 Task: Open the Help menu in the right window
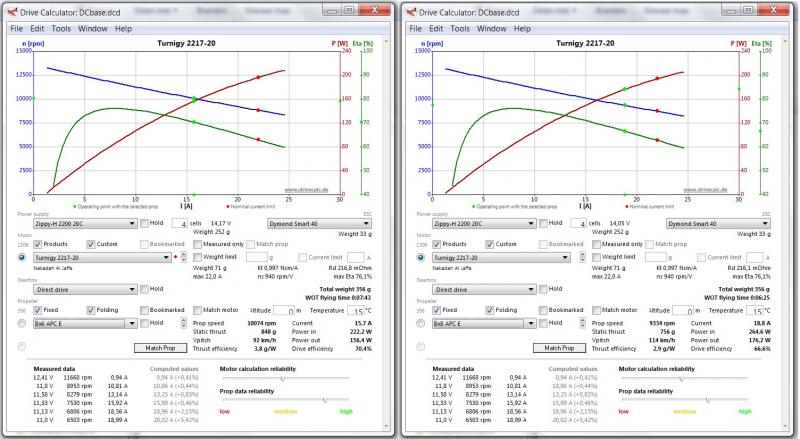(522, 29)
